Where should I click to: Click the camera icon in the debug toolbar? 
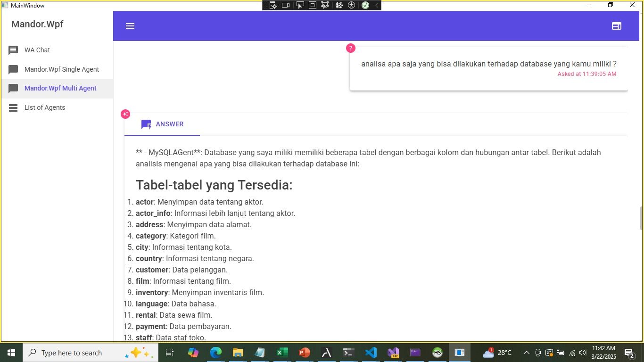[x=286, y=5]
